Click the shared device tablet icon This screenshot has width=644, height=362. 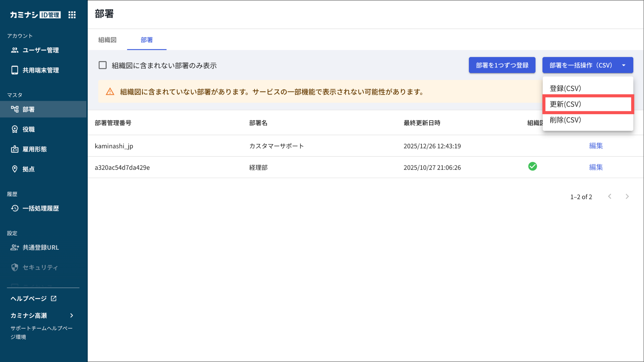coord(14,70)
